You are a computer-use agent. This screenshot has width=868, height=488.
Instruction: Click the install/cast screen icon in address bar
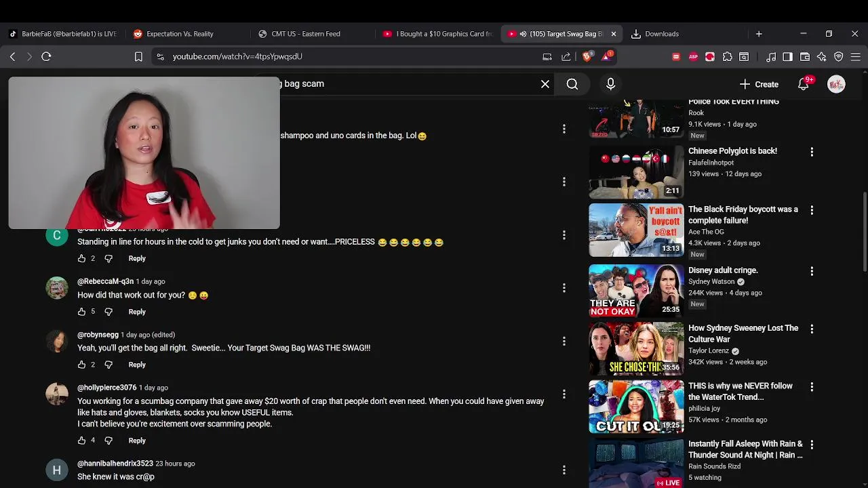(547, 57)
